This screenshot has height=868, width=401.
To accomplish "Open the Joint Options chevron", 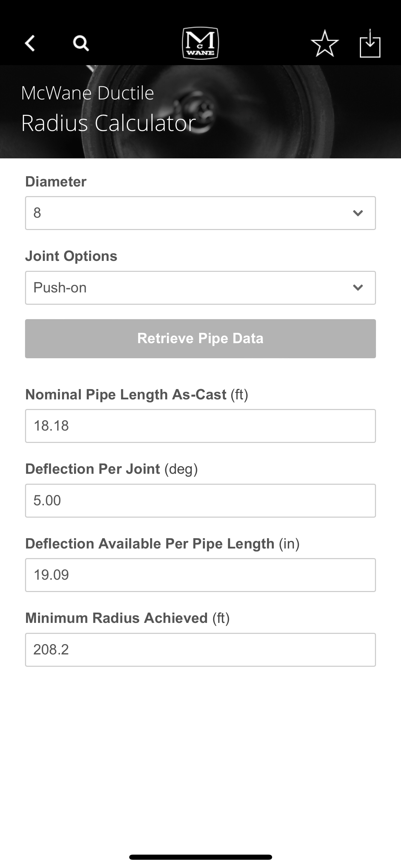I will click(x=358, y=288).
